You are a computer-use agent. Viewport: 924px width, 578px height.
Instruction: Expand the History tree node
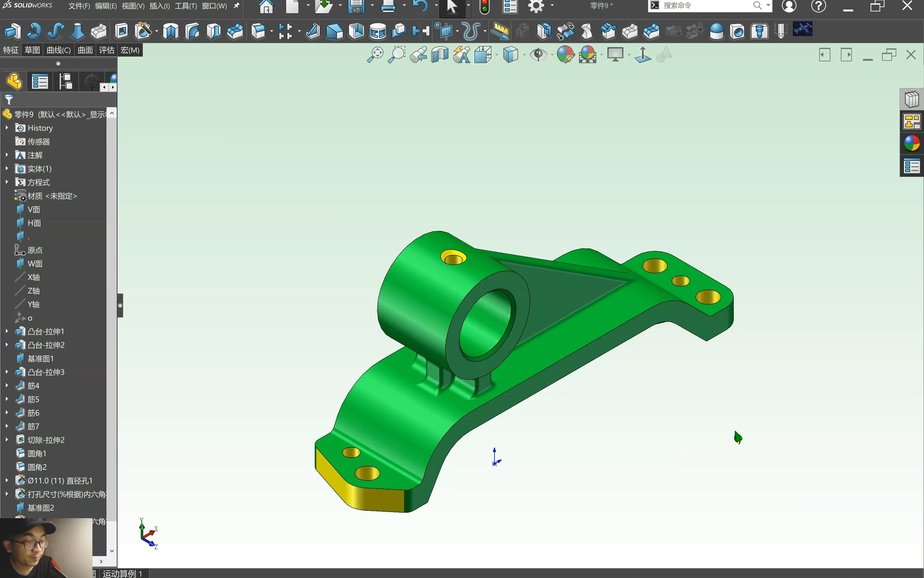(x=7, y=128)
